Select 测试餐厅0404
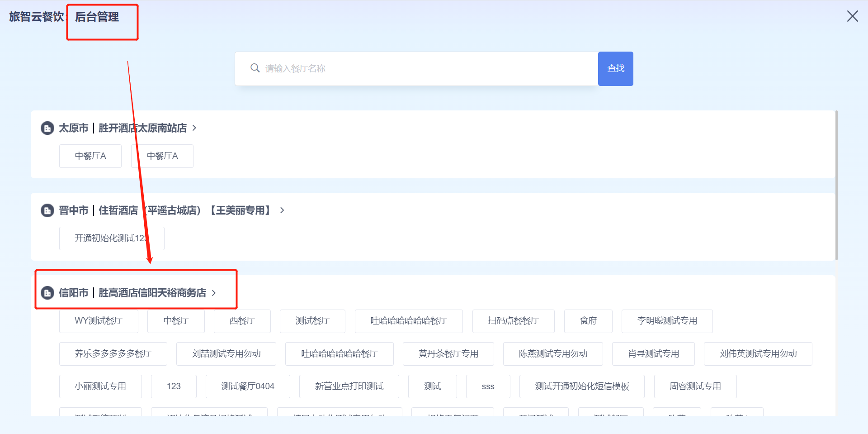Screen dimensions: 868x434 pyautogui.click(x=248, y=386)
